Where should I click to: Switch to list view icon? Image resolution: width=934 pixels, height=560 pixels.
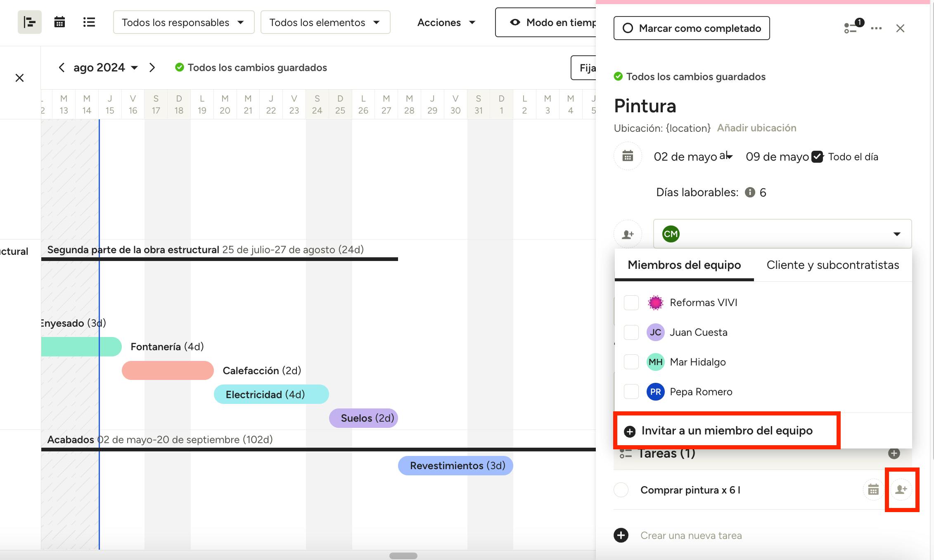pos(89,22)
